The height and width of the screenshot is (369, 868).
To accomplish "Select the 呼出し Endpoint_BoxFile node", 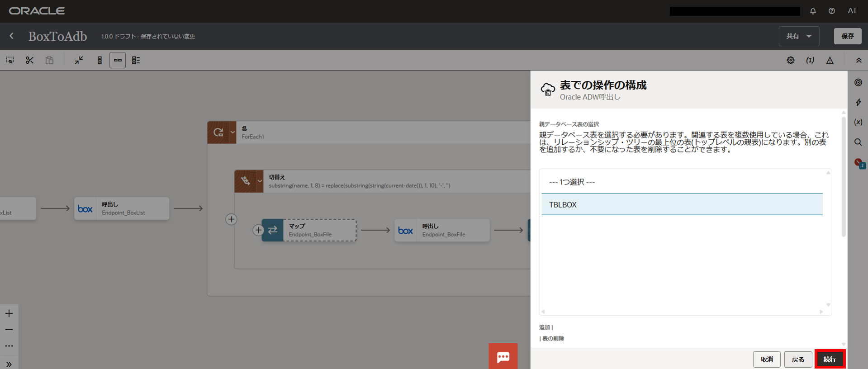I will click(x=442, y=230).
